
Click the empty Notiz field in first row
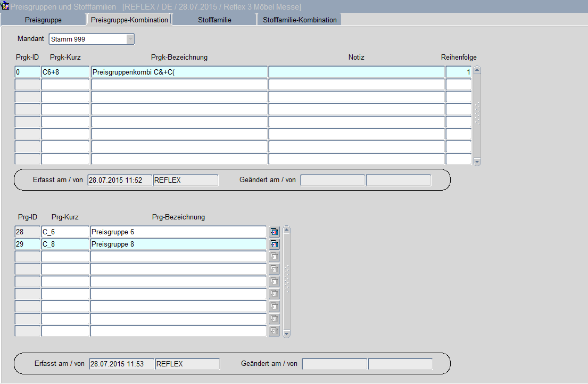[356, 72]
